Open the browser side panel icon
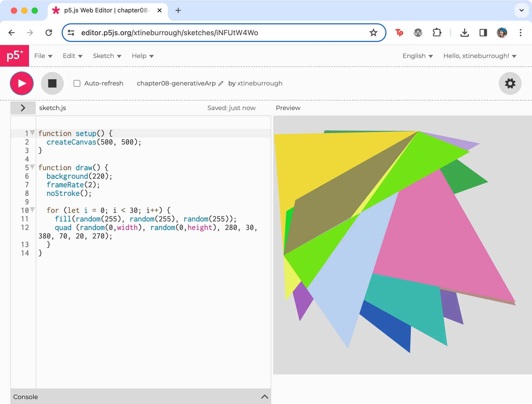 [x=483, y=32]
